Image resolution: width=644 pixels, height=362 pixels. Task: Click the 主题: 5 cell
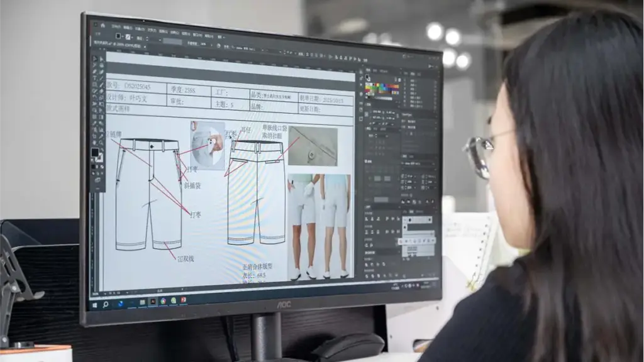[x=231, y=104]
